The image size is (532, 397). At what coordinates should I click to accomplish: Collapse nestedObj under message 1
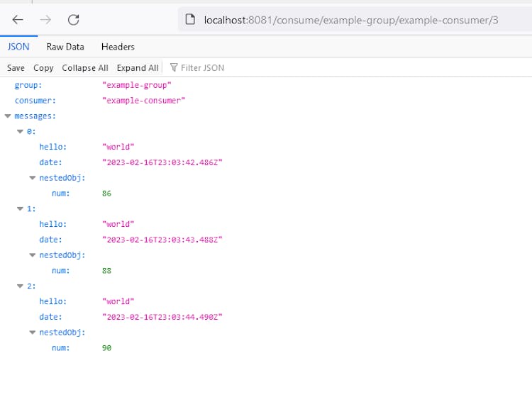coord(33,255)
